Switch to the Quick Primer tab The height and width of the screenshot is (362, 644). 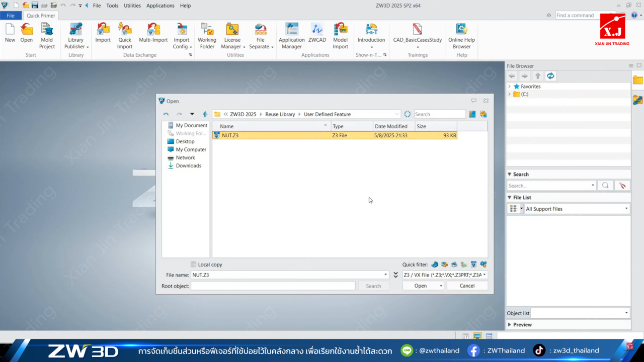click(x=41, y=16)
